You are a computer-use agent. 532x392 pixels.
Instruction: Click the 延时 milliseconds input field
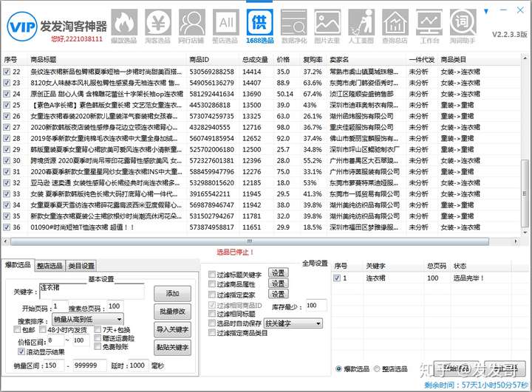click(138, 365)
